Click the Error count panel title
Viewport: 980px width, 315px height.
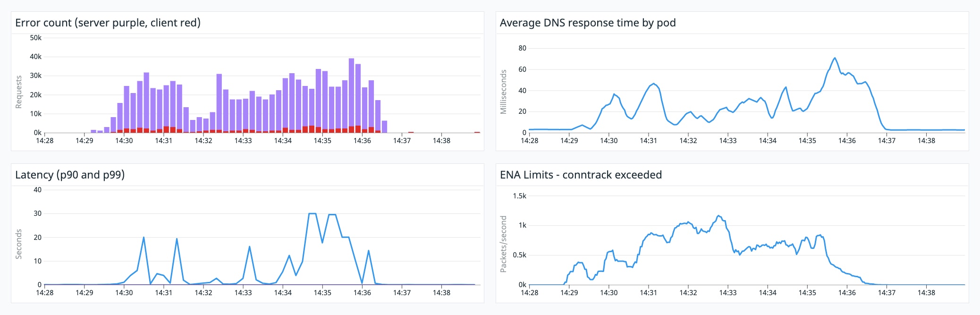click(x=108, y=23)
